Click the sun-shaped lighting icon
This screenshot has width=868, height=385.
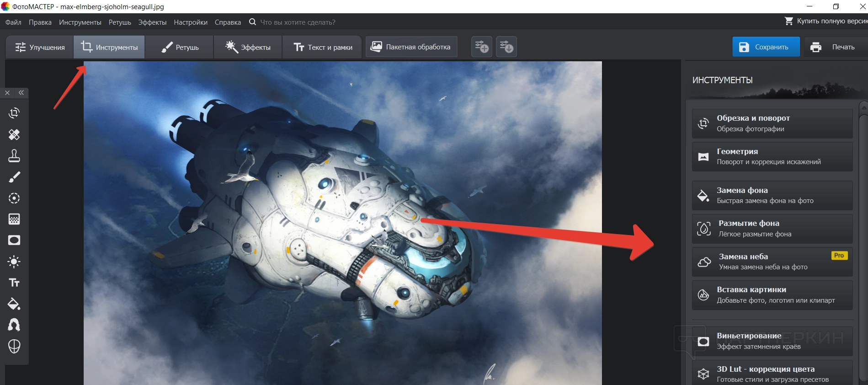pyautogui.click(x=14, y=262)
